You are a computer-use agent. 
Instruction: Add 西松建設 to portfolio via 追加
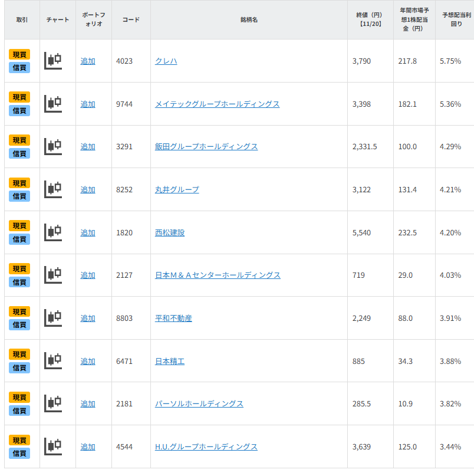click(x=88, y=232)
